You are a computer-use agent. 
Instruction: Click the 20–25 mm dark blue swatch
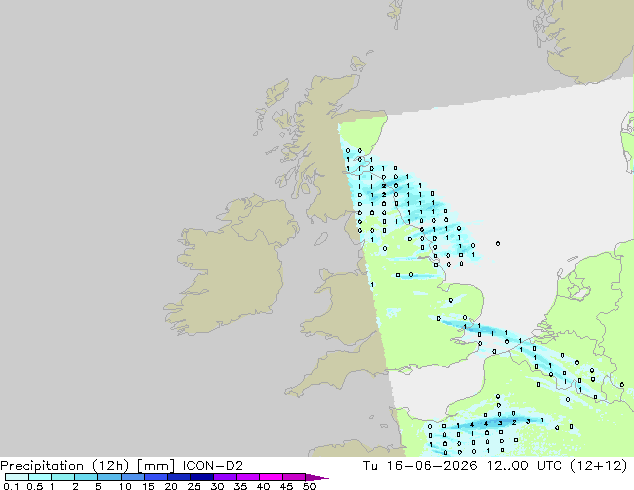click(178, 477)
